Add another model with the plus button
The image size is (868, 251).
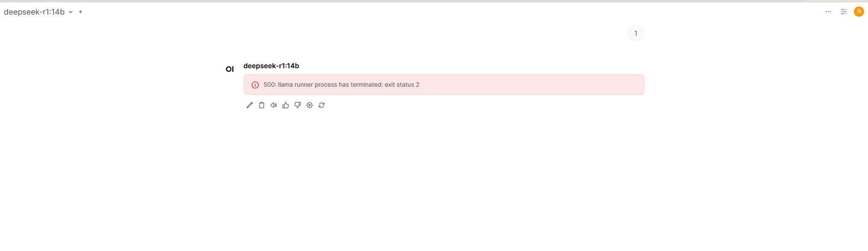[x=81, y=12]
